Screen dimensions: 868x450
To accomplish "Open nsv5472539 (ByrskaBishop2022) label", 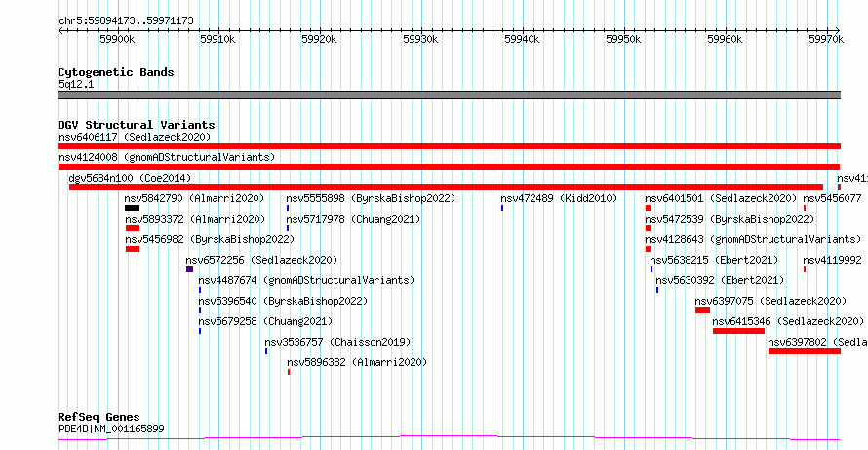I will coord(730,219).
